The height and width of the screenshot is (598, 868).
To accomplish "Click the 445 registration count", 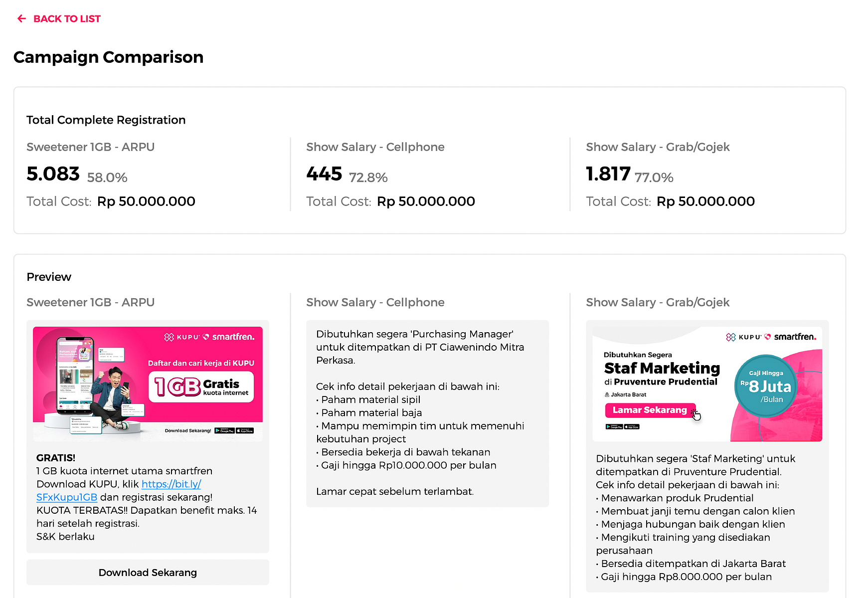I will pos(324,174).
